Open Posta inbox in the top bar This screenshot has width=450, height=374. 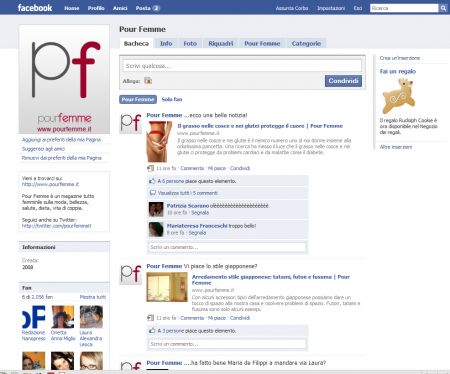tap(148, 8)
